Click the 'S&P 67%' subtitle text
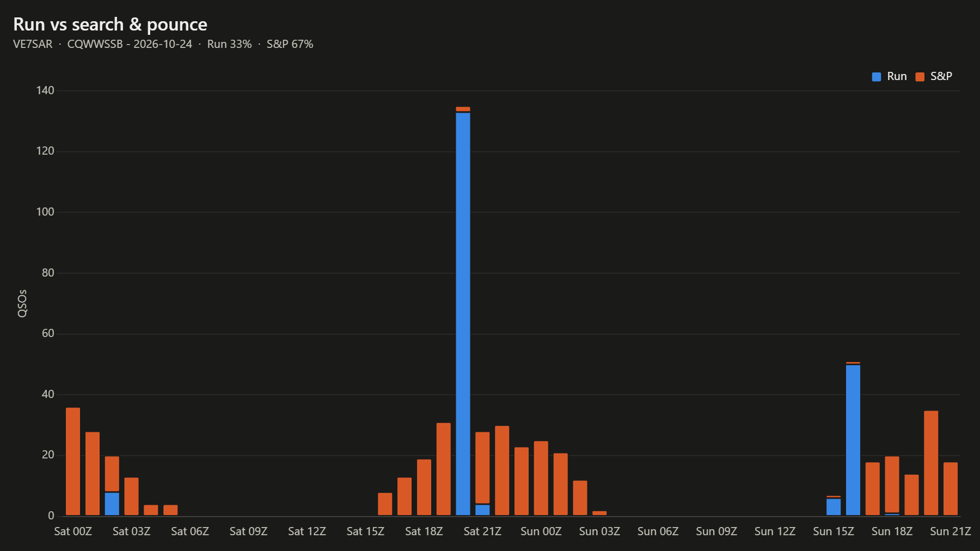The width and height of the screenshot is (980, 551). (290, 44)
